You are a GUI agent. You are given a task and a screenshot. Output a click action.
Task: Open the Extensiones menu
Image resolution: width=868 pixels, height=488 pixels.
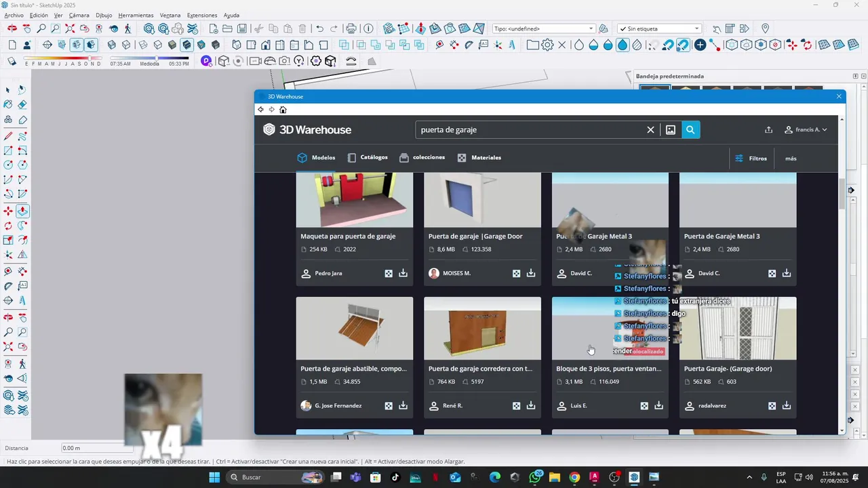(202, 15)
